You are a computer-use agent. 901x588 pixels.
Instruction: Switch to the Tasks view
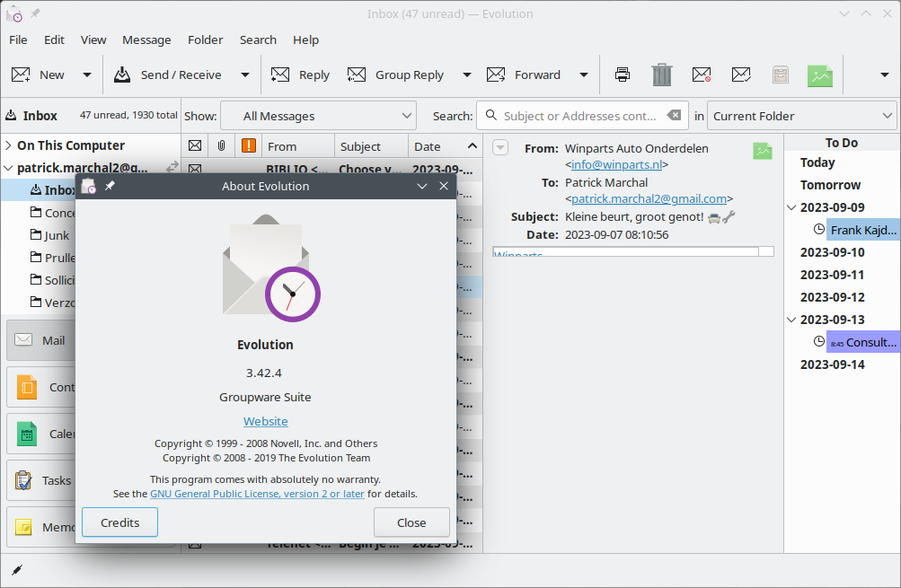pos(41,480)
